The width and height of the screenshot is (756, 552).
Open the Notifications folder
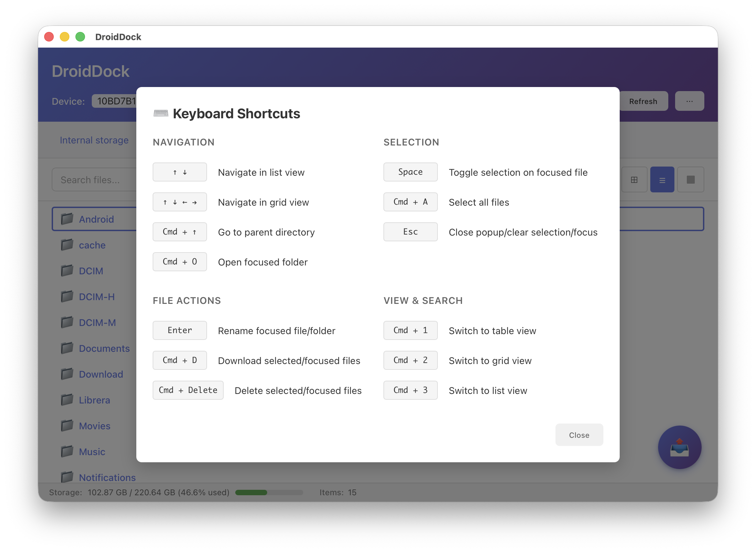pyautogui.click(x=107, y=477)
